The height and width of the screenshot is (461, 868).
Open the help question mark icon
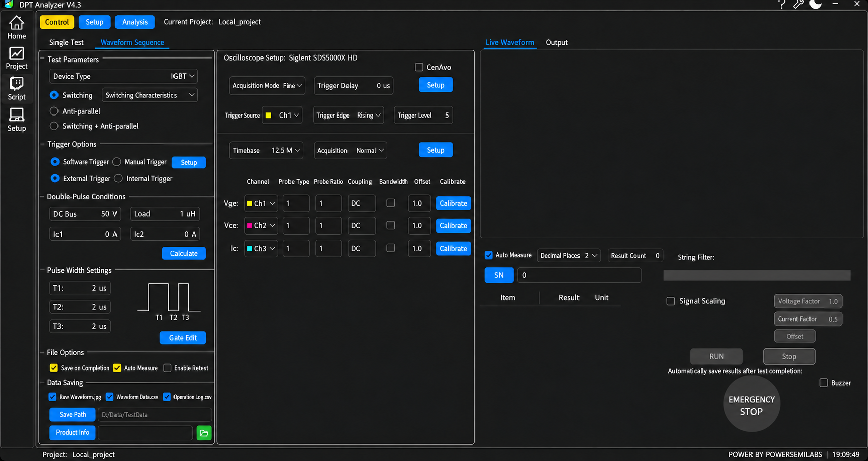coord(781,5)
